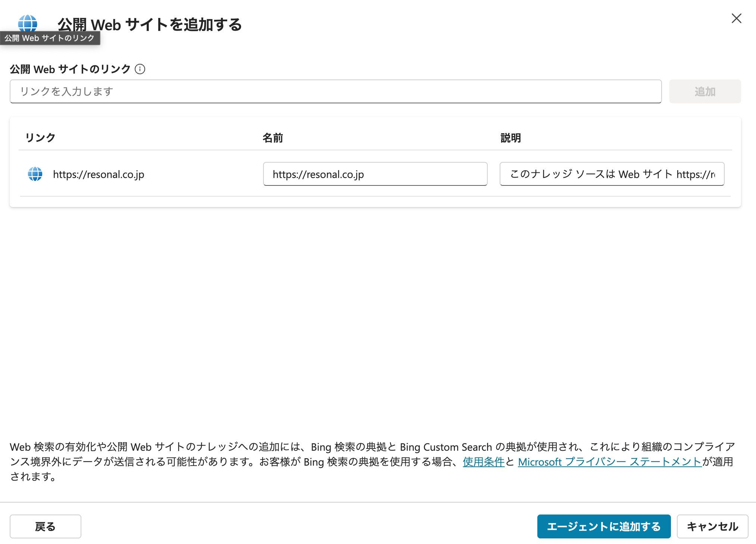
Task: Click the info icon next to 公開 Web サイトのリンク
Action: (140, 69)
